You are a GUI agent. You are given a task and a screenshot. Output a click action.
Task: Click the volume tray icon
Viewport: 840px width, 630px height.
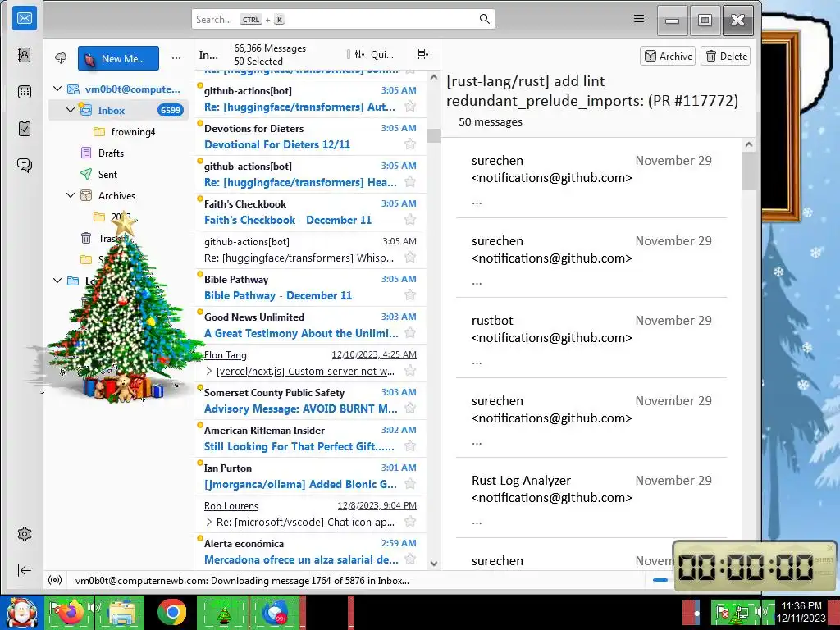tap(760, 611)
